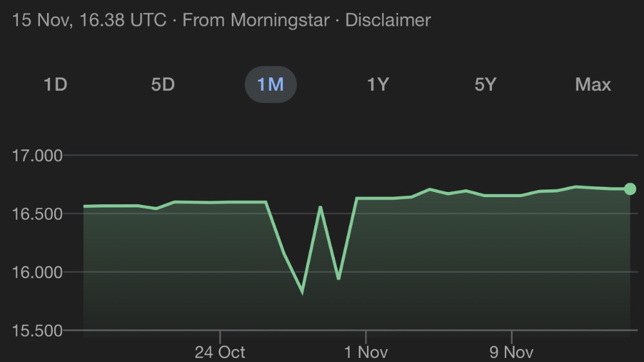The height and width of the screenshot is (362, 644).
Task: Switch chart to the 5Y range
Action: (486, 84)
